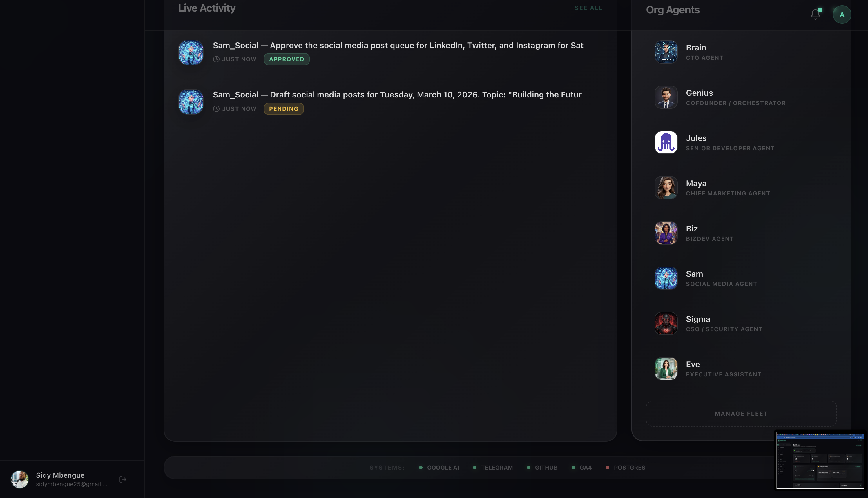Open the approved Sam_Social activity item
The height and width of the screenshot is (498, 868).
pos(390,53)
